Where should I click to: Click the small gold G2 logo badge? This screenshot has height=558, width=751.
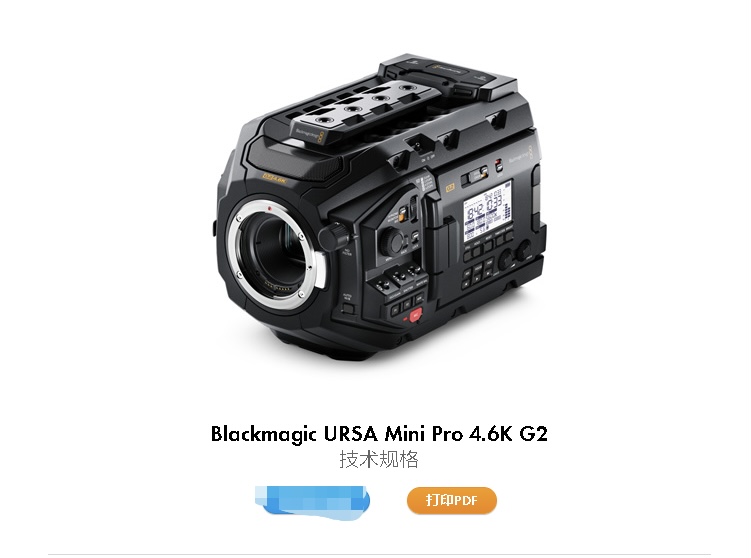tap(450, 188)
